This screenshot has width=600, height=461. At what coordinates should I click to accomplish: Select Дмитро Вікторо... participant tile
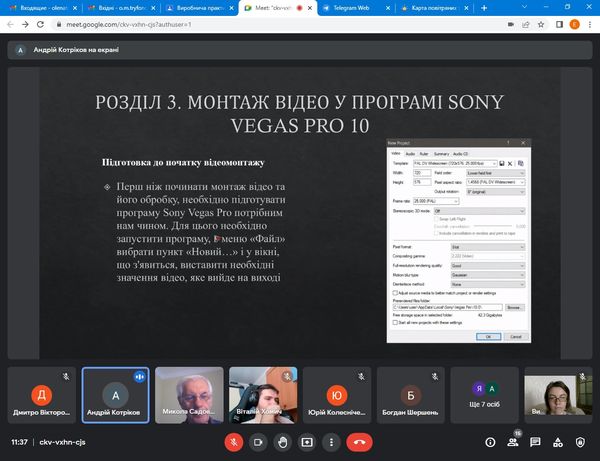pos(42,395)
